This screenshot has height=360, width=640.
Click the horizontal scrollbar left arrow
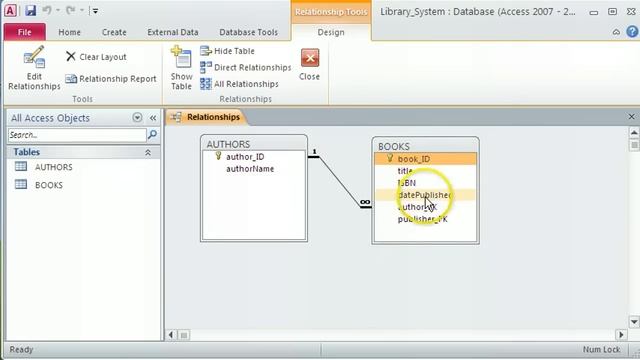[171, 335]
